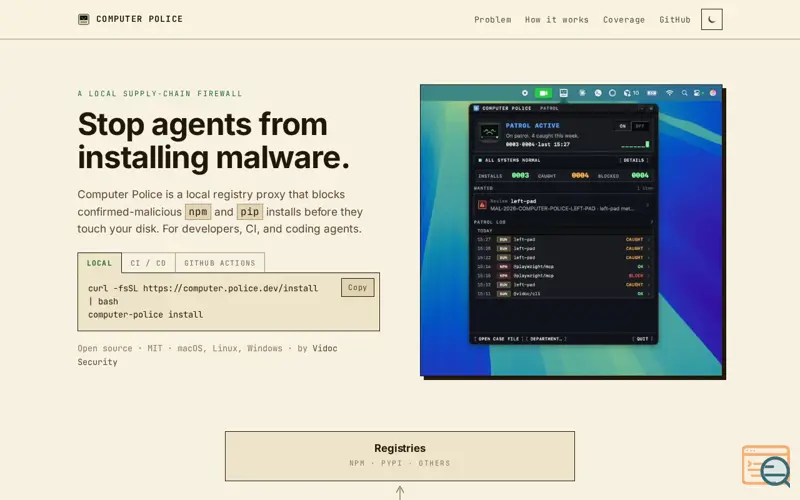Click the screen recording circle icon in menu bar
Screen dimensions: 800x500
(524, 93)
